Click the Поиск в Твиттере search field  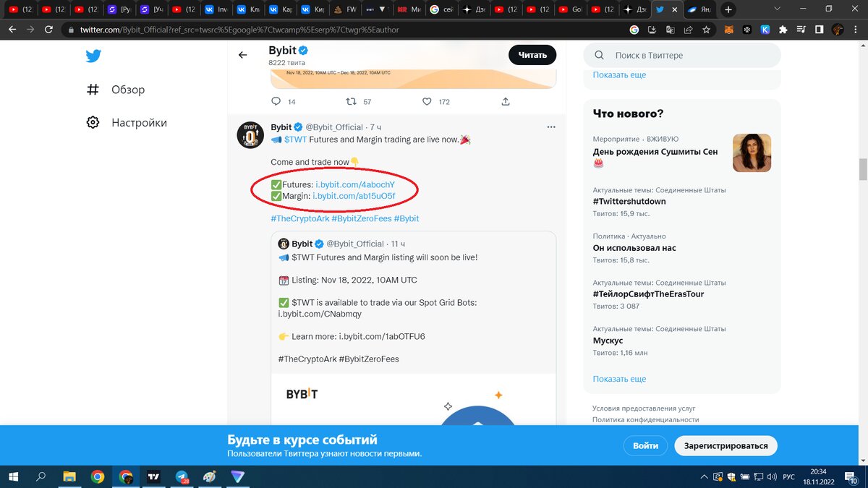682,56
